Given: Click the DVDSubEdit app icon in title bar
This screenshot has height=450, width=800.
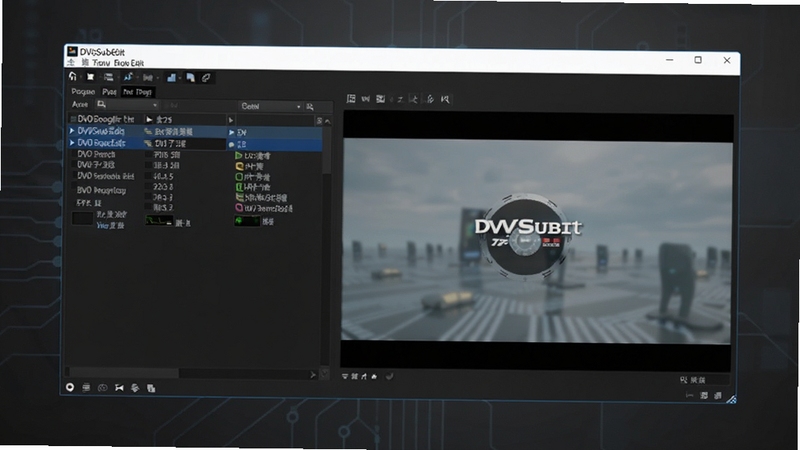Looking at the screenshot, I should pos(72,51).
